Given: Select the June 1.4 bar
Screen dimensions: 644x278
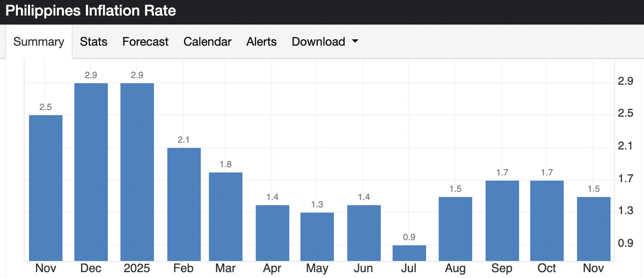Looking at the screenshot, I should (364, 232).
